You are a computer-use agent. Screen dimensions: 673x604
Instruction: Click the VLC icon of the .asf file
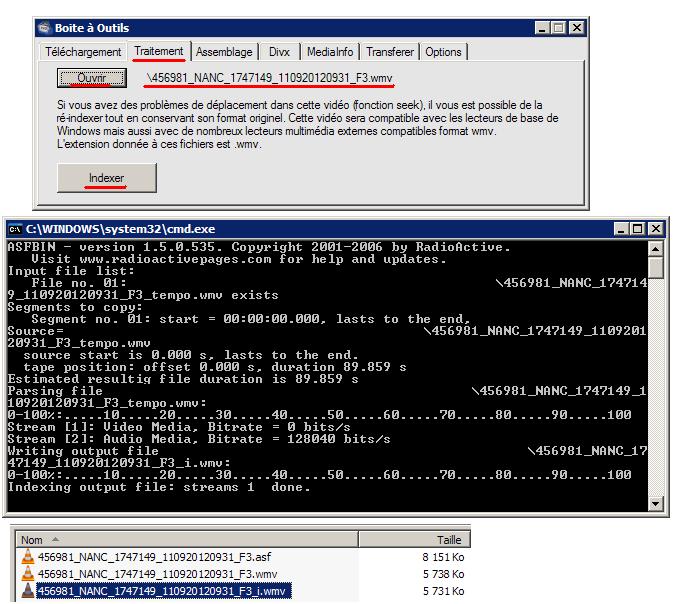pos(27,557)
